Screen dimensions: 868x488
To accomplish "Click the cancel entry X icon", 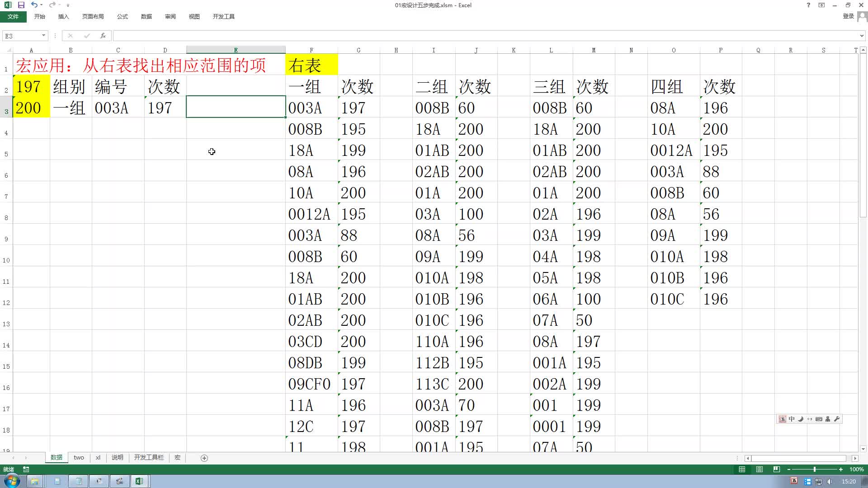I will tap(71, 36).
